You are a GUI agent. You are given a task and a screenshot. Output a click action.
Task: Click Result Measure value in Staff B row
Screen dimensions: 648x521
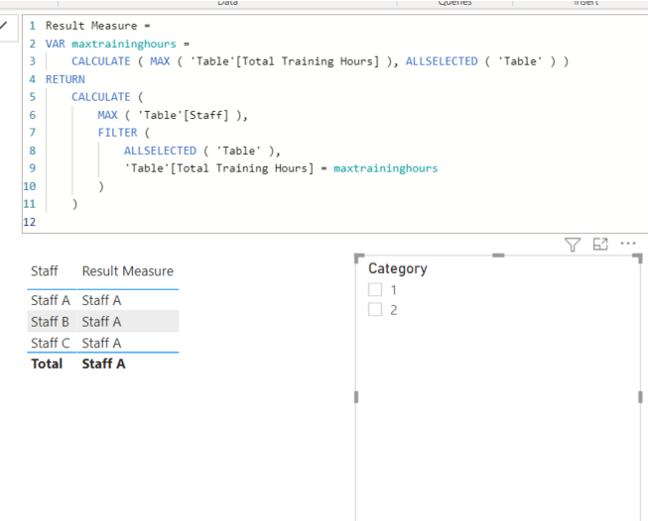101,321
